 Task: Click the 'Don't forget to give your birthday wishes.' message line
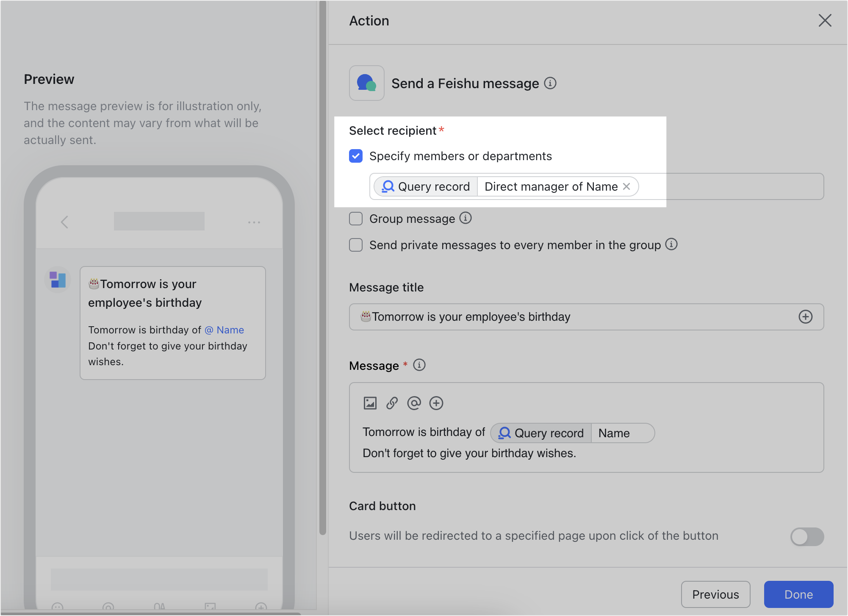469,453
